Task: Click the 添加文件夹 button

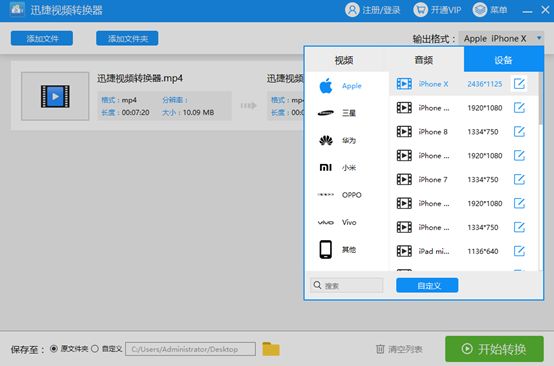Action: click(x=127, y=39)
